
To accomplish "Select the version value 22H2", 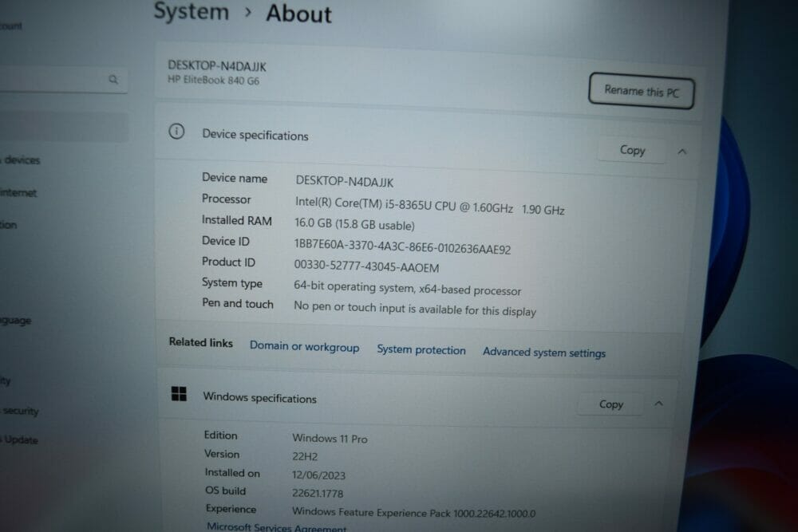I will click(x=305, y=456).
